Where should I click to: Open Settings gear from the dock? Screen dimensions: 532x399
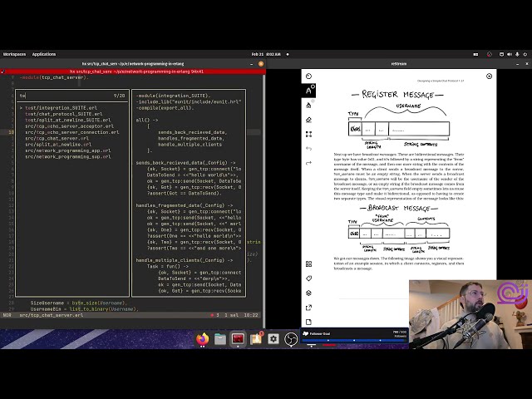point(273,339)
